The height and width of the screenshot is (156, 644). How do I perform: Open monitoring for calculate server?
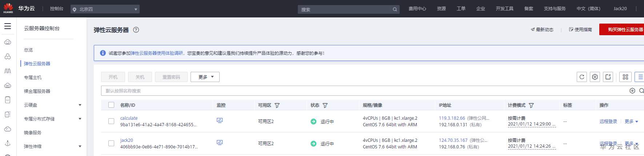click(220, 120)
